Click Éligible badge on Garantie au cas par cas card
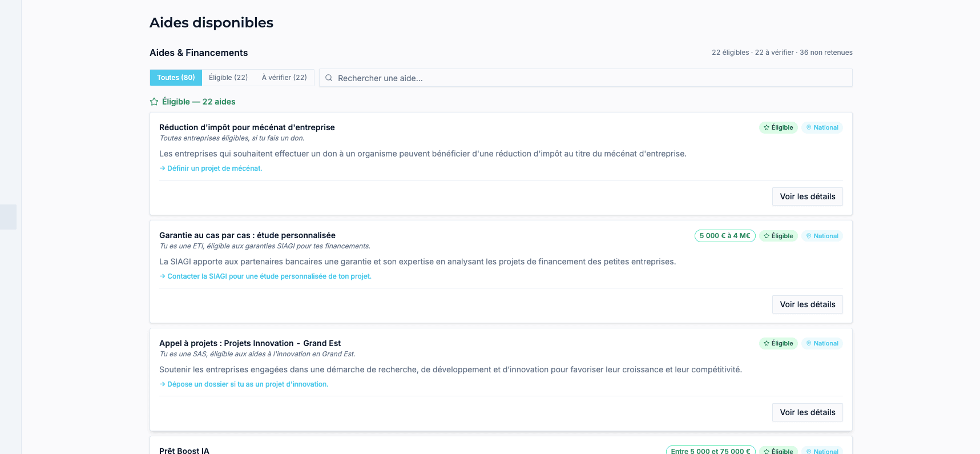The width and height of the screenshot is (980, 454). (779, 236)
